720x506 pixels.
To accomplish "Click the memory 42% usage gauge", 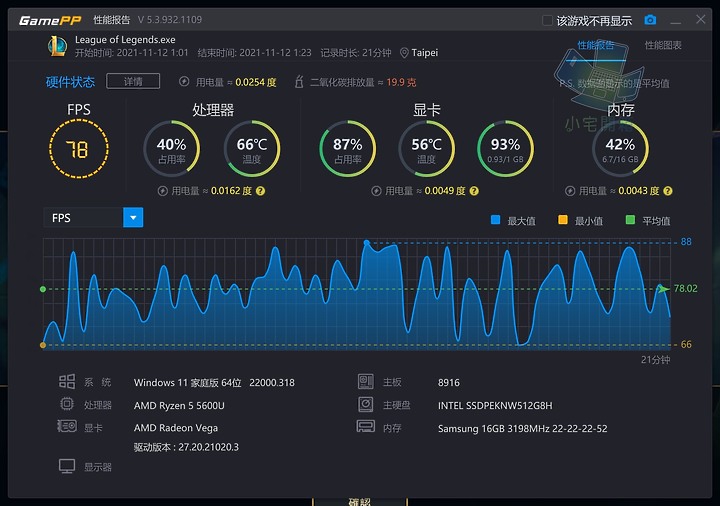I will click(x=620, y=149).
